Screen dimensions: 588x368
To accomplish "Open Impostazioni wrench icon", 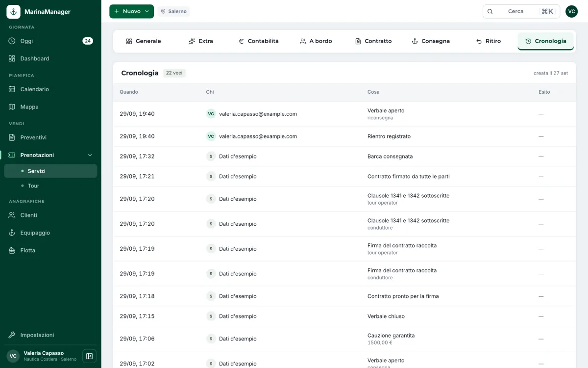I will [12, 335].
